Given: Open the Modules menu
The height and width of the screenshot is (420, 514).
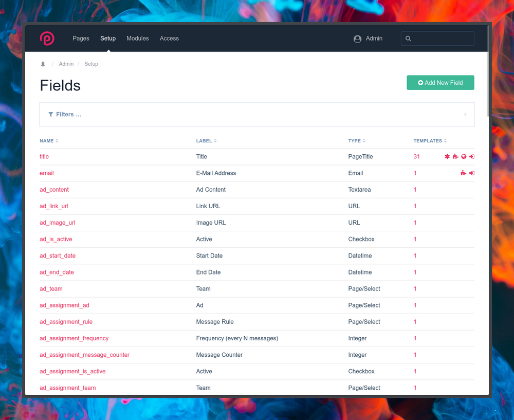Looking at the screenshot, I should coord(138,39).
